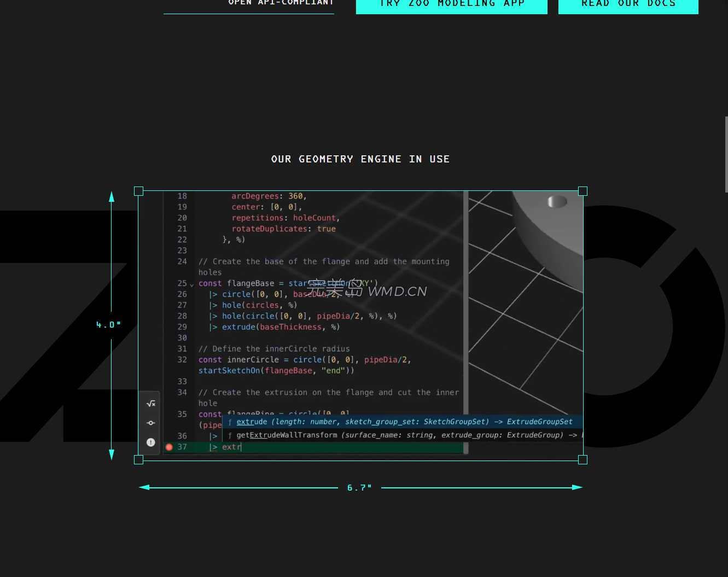
Task: Click the Try Zoo Modeling App button
Action: click(451, 4)
